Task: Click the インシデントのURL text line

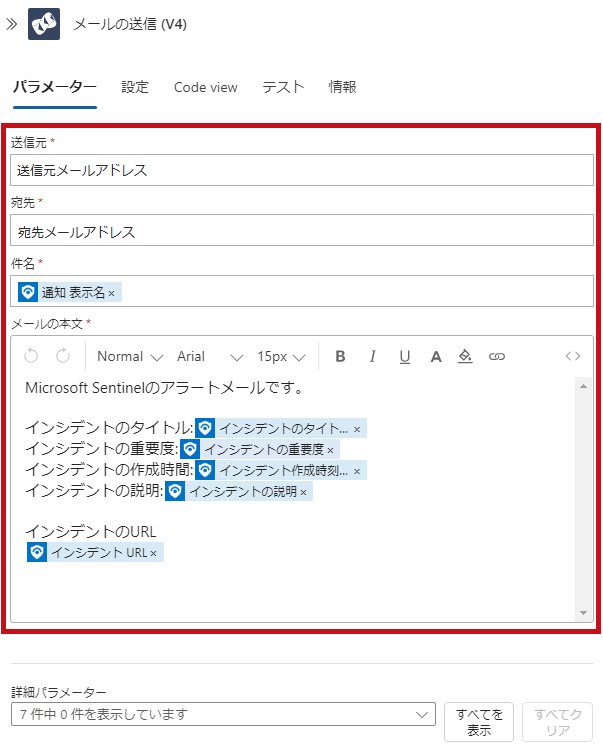Action: (91, 531)
